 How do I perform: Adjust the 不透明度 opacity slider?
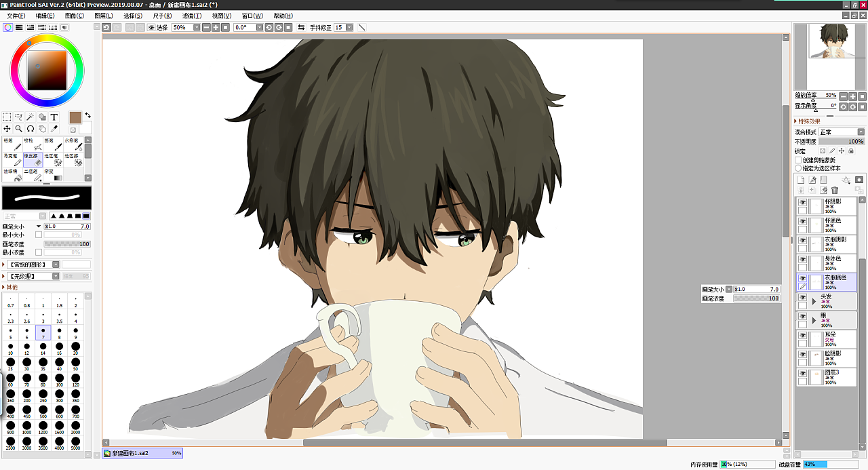click(x=842, y=141)
